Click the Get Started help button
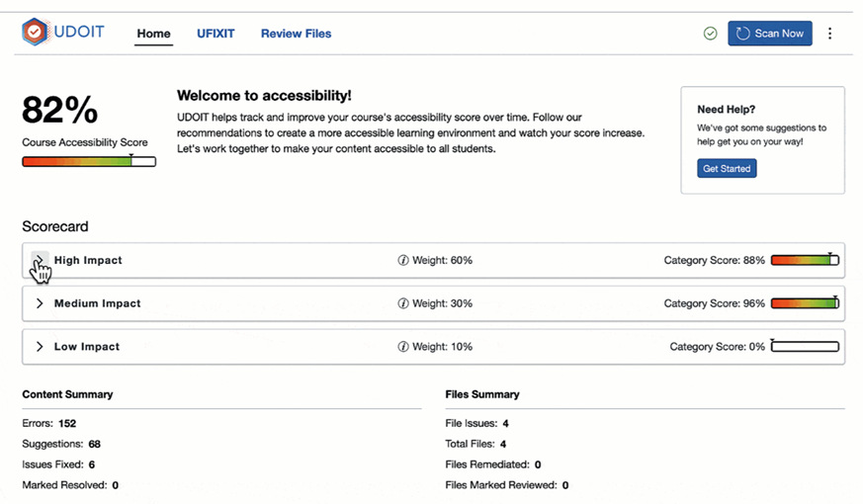863x504 pixels. pyautogui.click(x=727, y=168)
